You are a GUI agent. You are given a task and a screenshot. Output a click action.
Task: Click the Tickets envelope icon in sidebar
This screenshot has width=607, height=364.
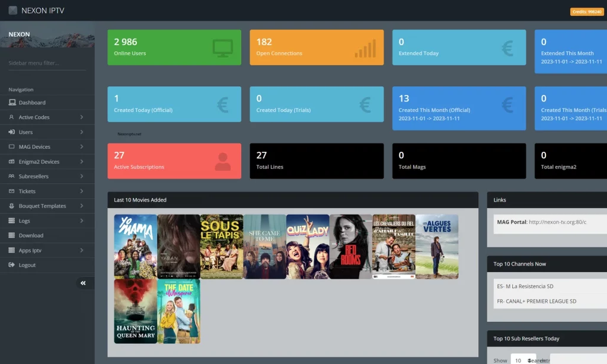tap(12, 191)
